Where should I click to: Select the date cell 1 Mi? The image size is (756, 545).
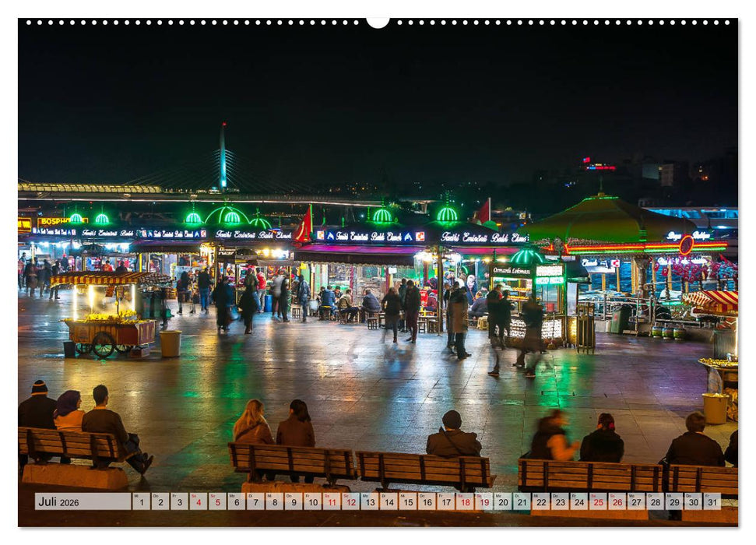140,504
